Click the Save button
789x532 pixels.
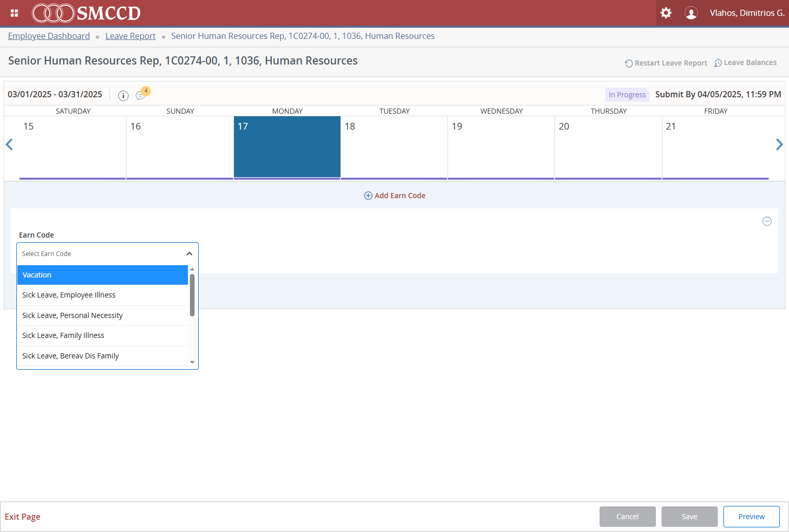pos(689,517)
